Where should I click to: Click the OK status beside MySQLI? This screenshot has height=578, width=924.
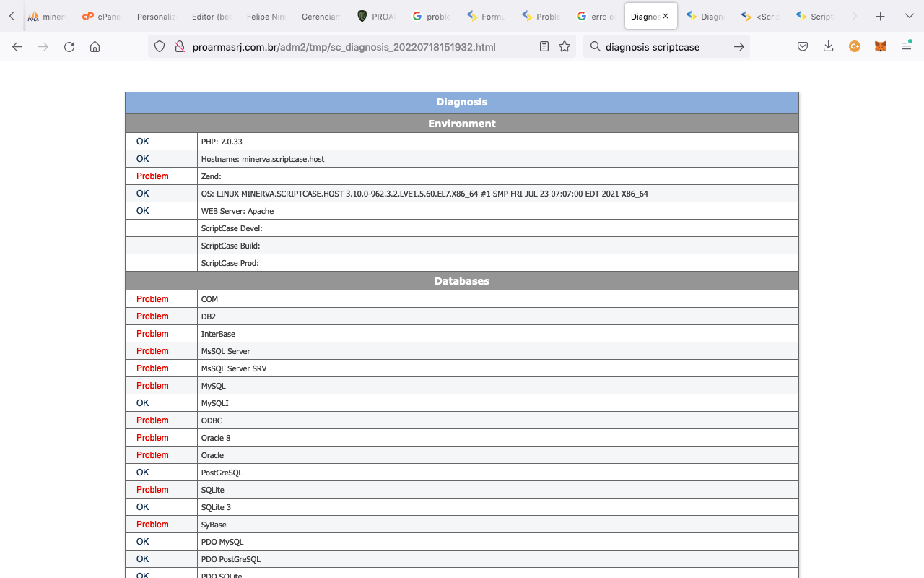(143, 403)
